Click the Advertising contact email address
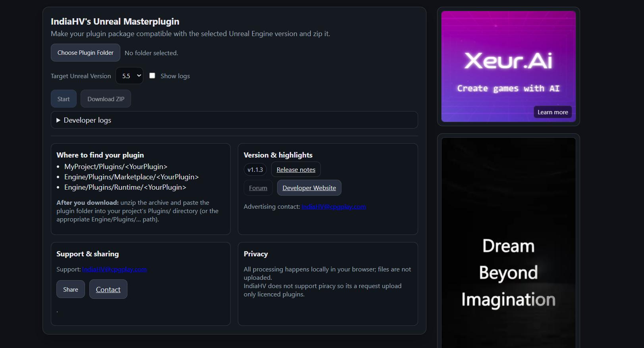This screenshot has width=644, height=348. coord(334,207)
